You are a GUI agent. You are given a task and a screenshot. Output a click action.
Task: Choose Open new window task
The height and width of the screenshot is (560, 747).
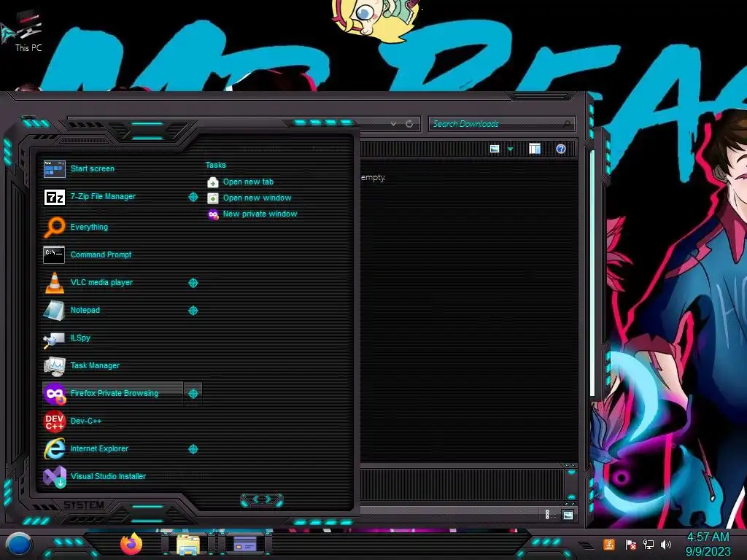(x=257, y=198)
